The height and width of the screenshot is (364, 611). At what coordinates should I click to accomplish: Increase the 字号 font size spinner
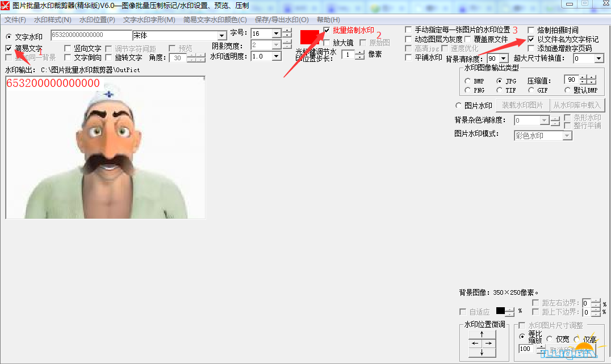(287, 31)
